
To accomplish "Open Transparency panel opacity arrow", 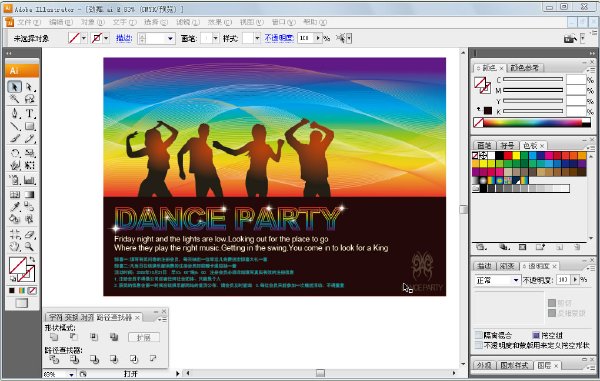I will (575, 280).
